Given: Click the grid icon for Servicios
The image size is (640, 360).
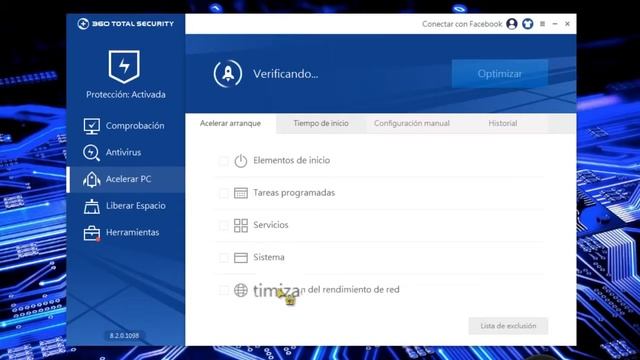Looking at the screenshot, I should (x=240, y=225).
